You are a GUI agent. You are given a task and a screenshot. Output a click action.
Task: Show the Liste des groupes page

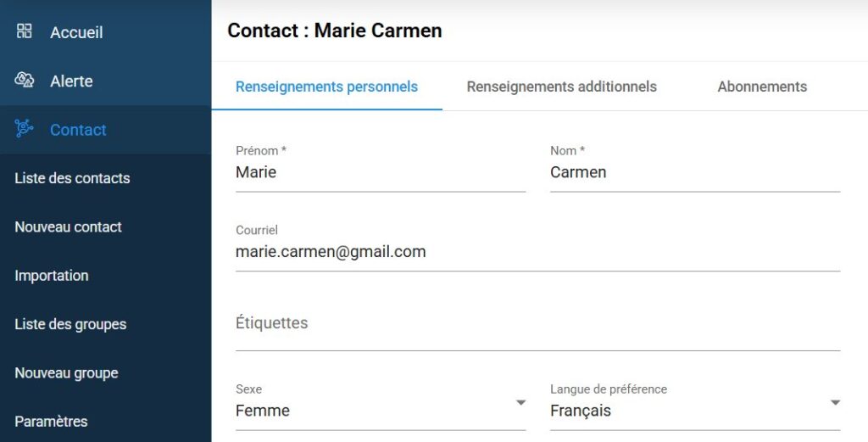click(70, 324)
